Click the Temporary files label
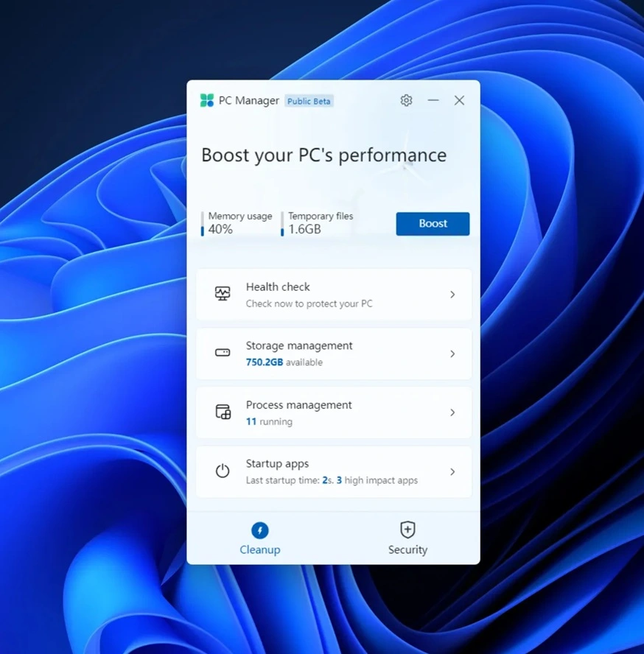Image resolution: width=644 pixels, height=654 pixels. point(321,216)
